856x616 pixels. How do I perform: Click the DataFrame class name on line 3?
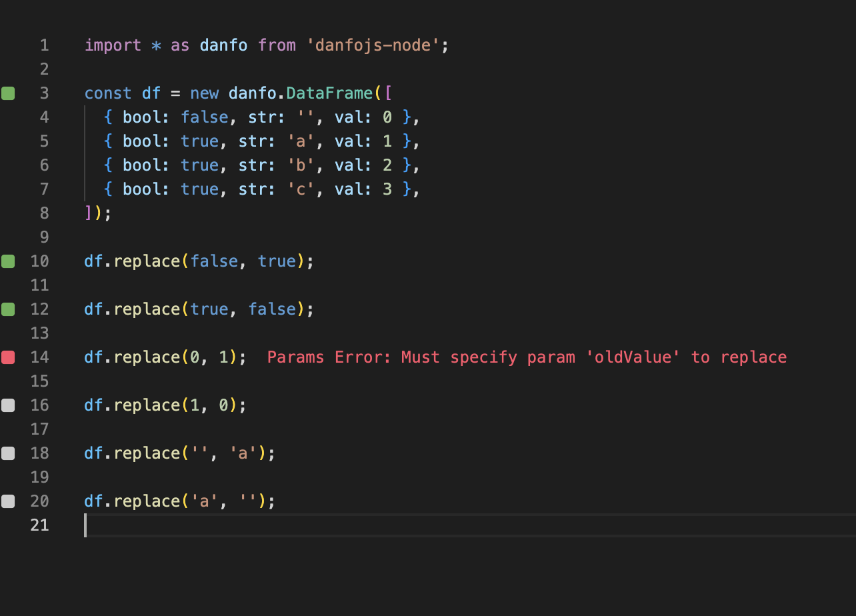coord(329,93)
